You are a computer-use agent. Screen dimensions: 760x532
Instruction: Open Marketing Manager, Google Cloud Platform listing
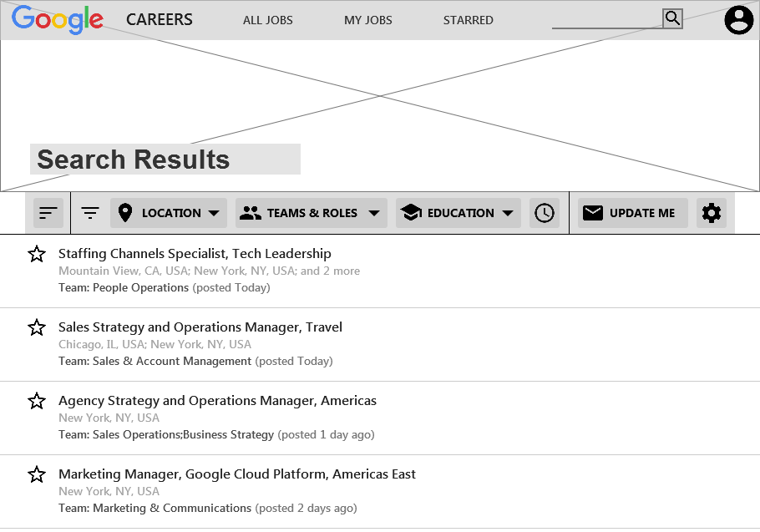pos(237,474)
